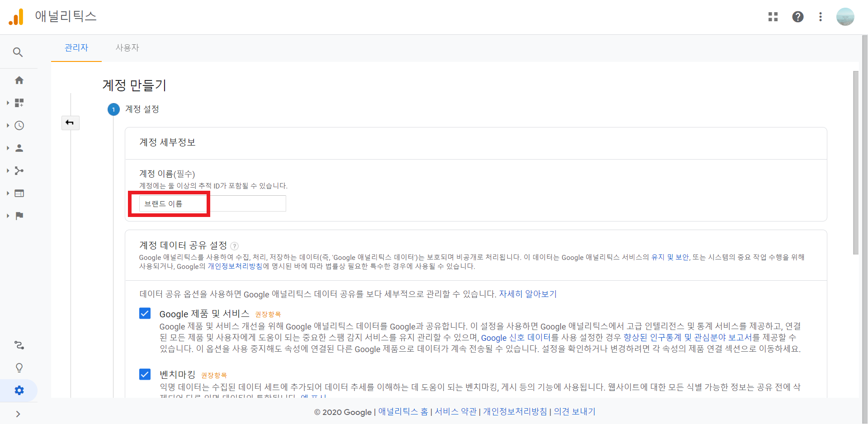Expand the Acquisition section arrow
Image resolution: width=868 pixels, height=424 pixels.
[8, 170]
